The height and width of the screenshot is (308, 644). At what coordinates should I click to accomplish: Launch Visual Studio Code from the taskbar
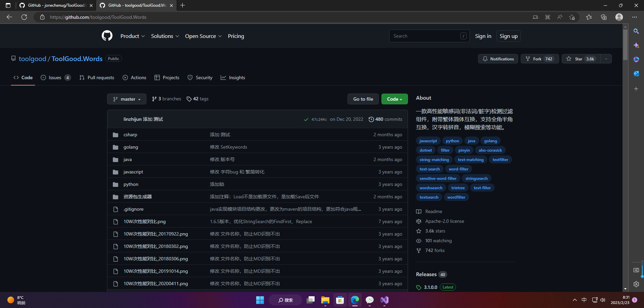(384, 300)
